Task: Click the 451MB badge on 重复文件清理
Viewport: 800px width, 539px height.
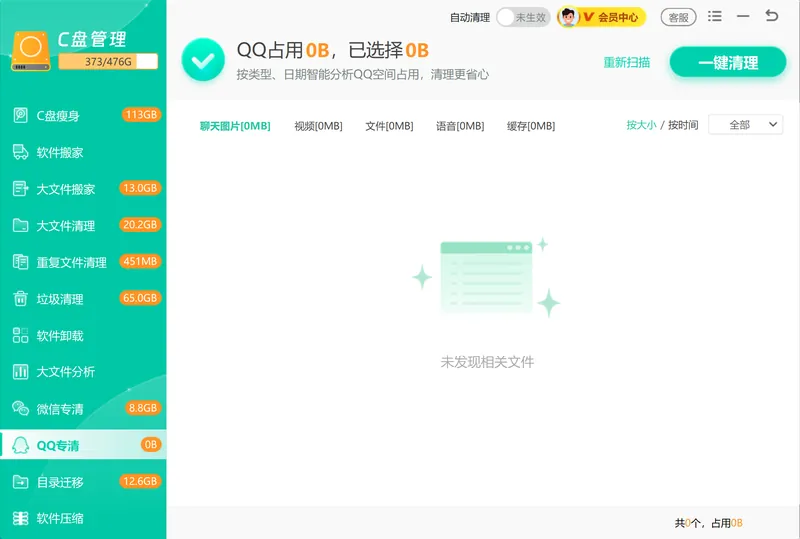Action: (140, 261)
